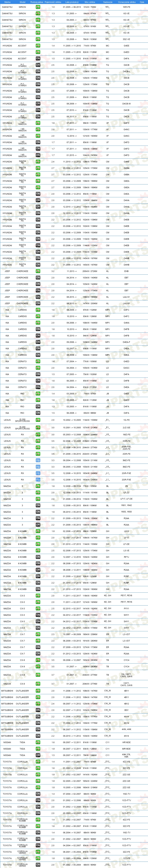Select the 157kW / 213KM power cell

pos(90,428)
